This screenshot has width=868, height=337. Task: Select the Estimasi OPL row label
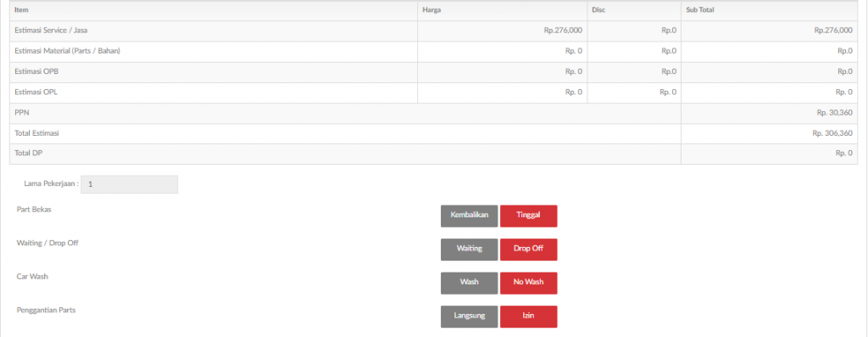[x=36, y=92]
